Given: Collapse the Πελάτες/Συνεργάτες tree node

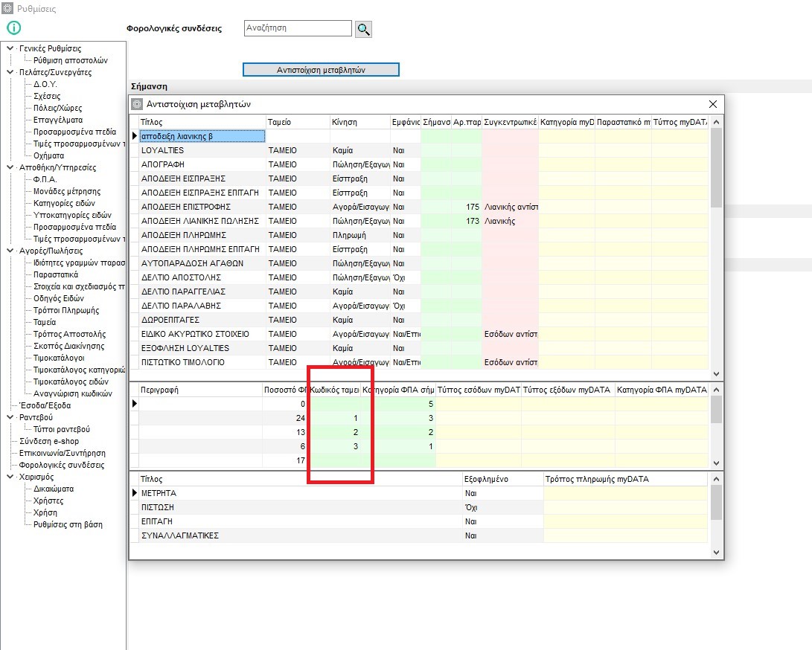Looking at the screenshot, I should pyautogui.click(x=10, y=72).
